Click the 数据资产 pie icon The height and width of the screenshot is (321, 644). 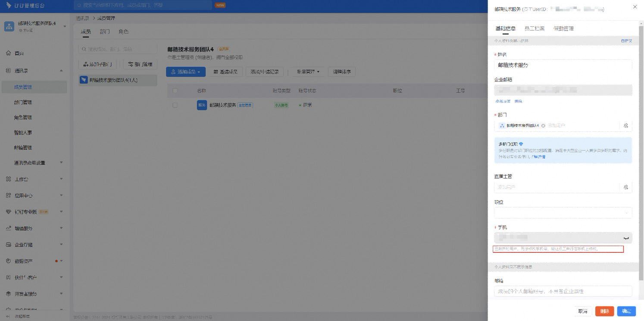point(8,261)
